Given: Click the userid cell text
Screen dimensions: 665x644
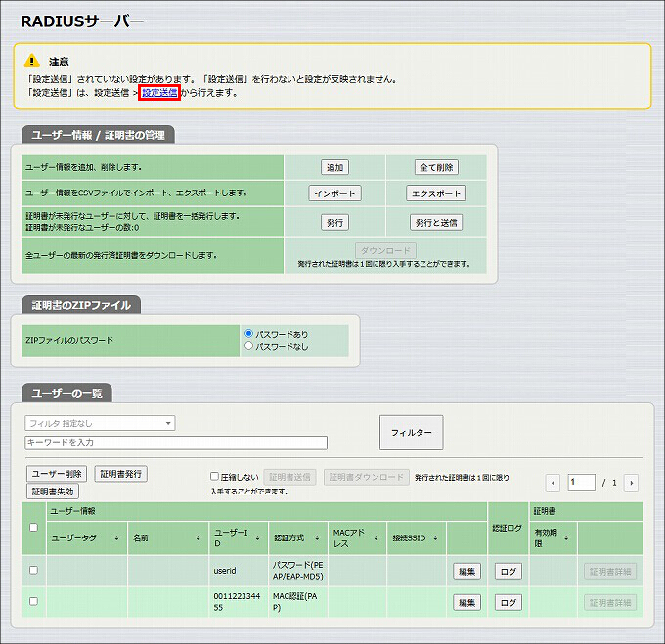Looking at the screenshot, I should pos(225,571).
